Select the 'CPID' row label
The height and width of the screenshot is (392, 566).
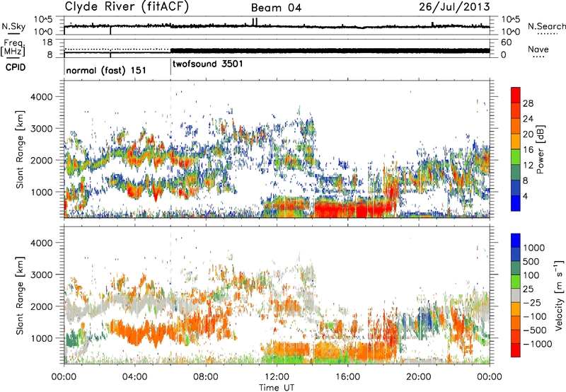(x=15, y=67)
